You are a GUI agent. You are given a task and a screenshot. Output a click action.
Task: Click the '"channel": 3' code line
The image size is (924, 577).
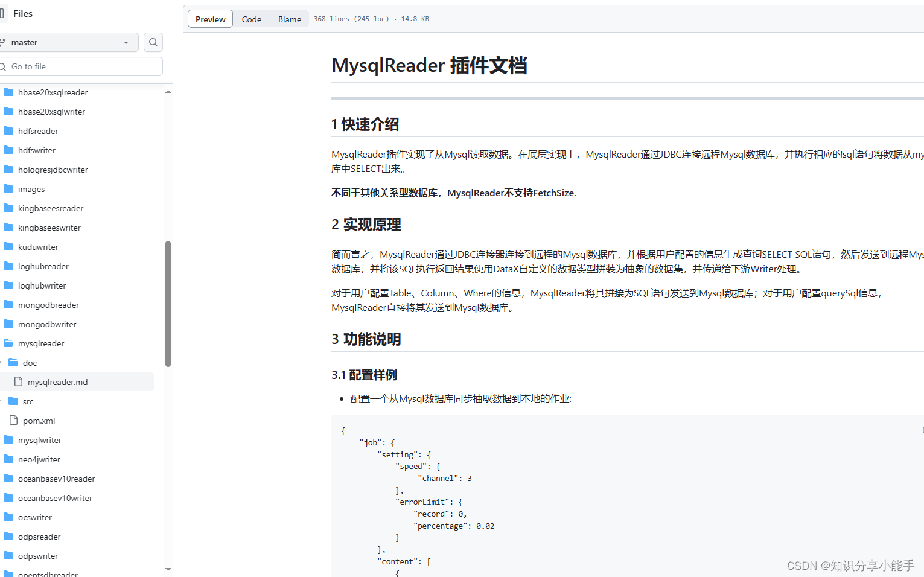[x=445, y=478]
